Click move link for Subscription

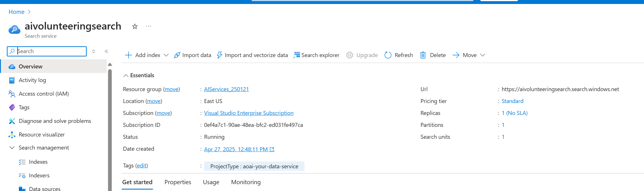163,113
